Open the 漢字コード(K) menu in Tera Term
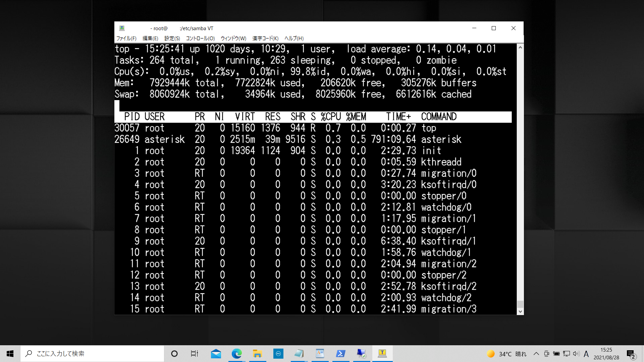 click(265, 39)
